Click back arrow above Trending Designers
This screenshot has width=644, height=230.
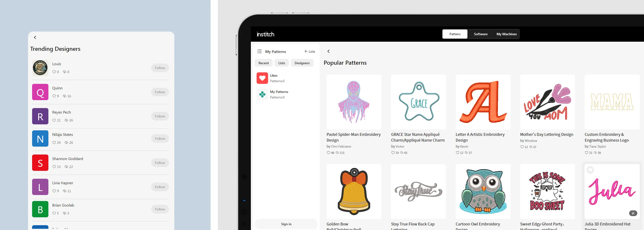[35, 38]
